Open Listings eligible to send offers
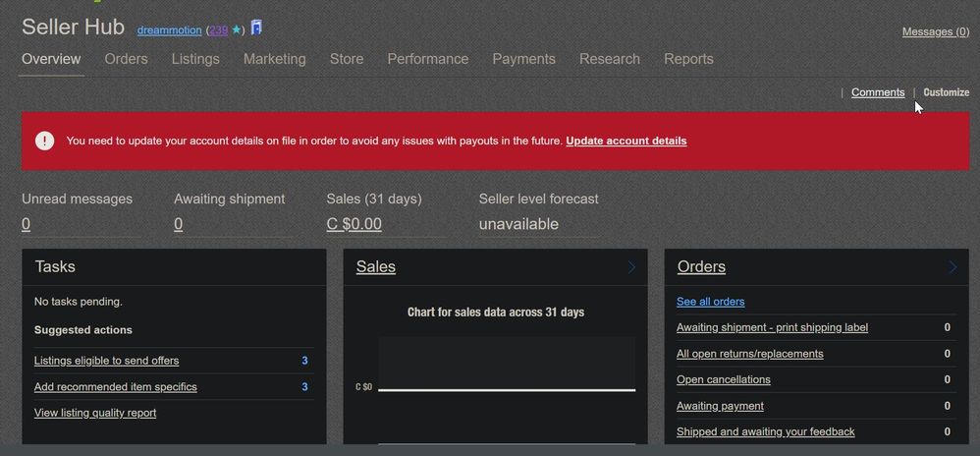The image size is (980, 456). coord(106,361)
